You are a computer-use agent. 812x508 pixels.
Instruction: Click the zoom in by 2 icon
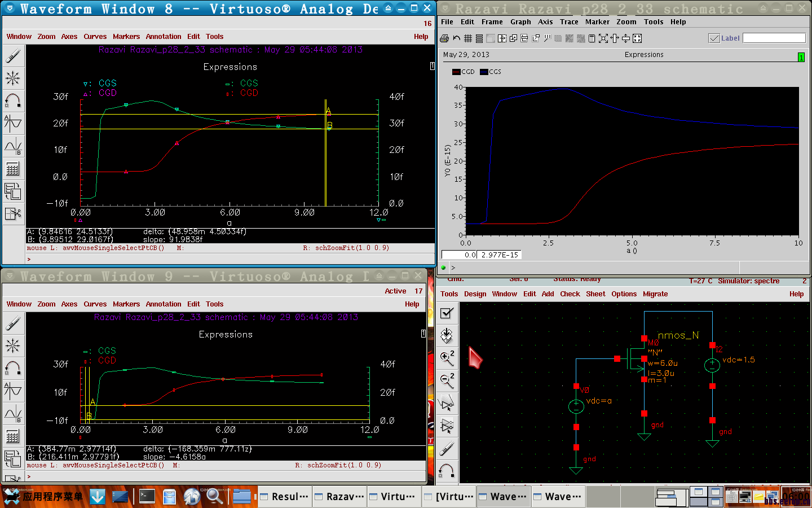tap(447, 357)
